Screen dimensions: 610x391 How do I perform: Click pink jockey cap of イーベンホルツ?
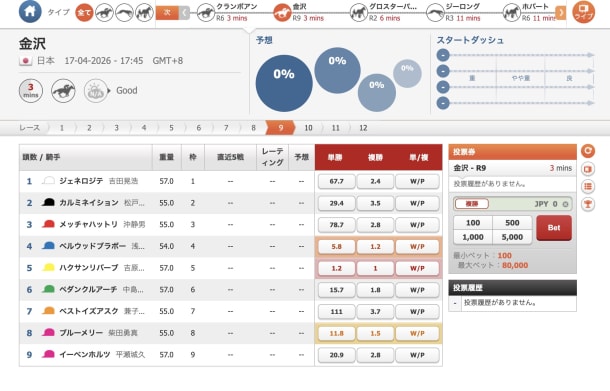click(x=48, y=354)
